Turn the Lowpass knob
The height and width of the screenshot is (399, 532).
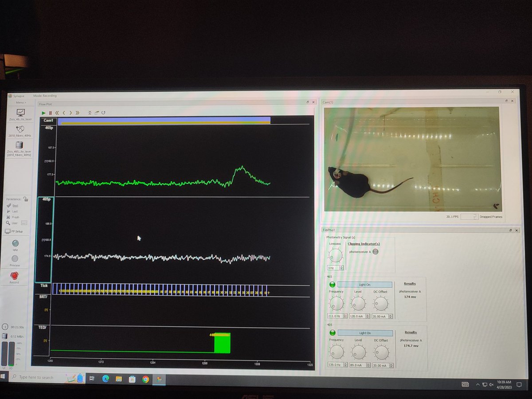[x=336, y=255]
